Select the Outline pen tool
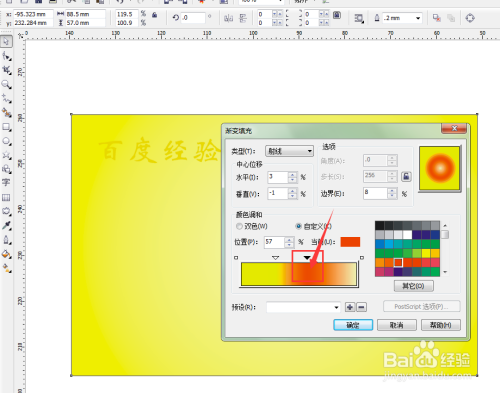 coord(6,240)
